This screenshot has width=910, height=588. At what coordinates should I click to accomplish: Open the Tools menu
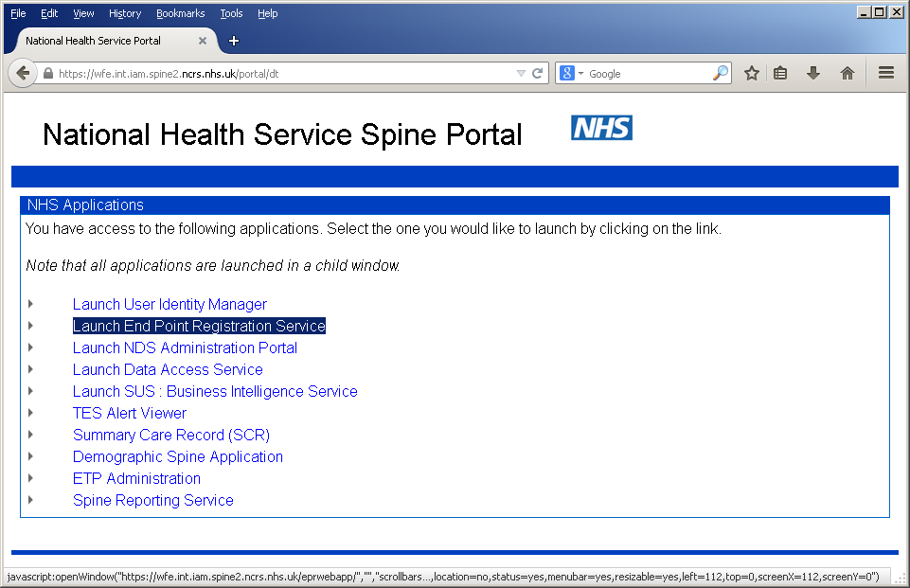231,13
